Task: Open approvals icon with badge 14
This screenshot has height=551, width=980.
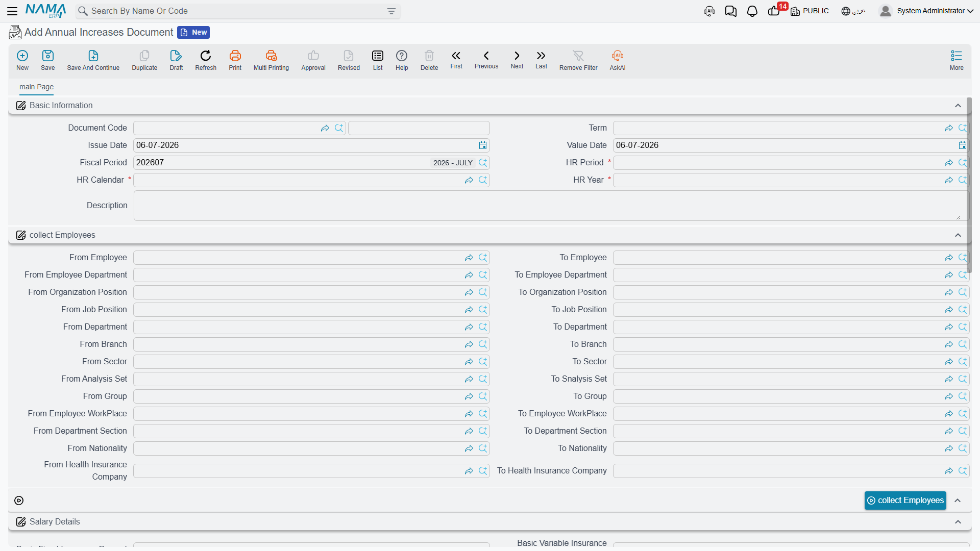Action: click(x=774, y=11)
